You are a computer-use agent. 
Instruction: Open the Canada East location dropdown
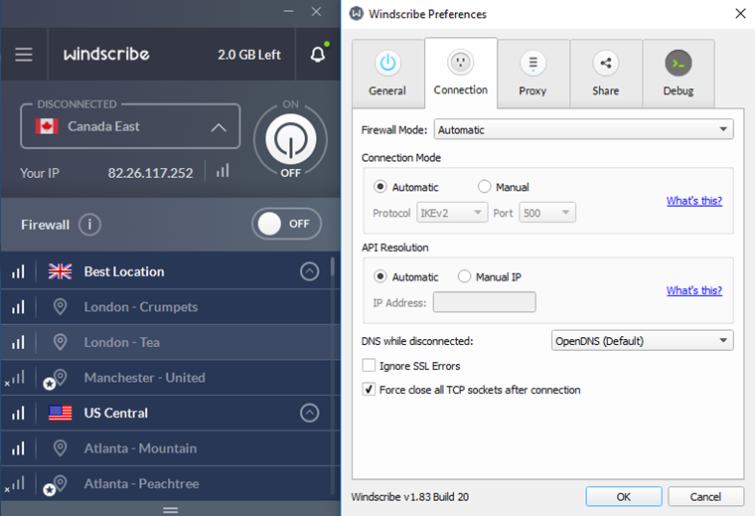(130, 127)
